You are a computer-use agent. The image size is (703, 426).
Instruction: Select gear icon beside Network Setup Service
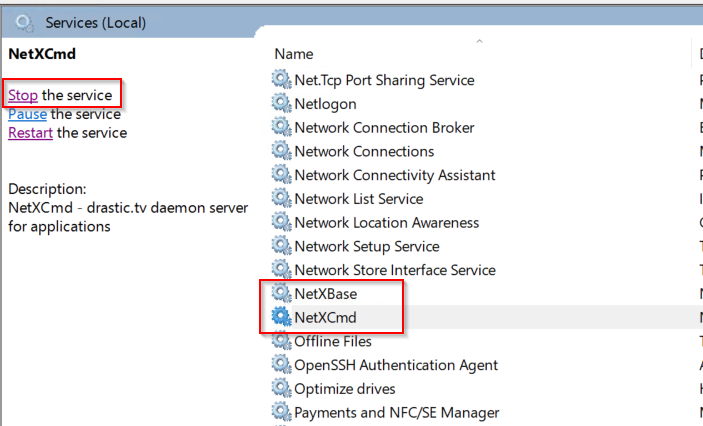[282, 246]
